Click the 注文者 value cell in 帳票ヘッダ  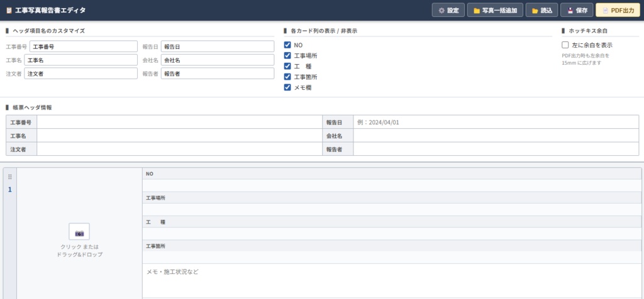click(x=179, y=149)
